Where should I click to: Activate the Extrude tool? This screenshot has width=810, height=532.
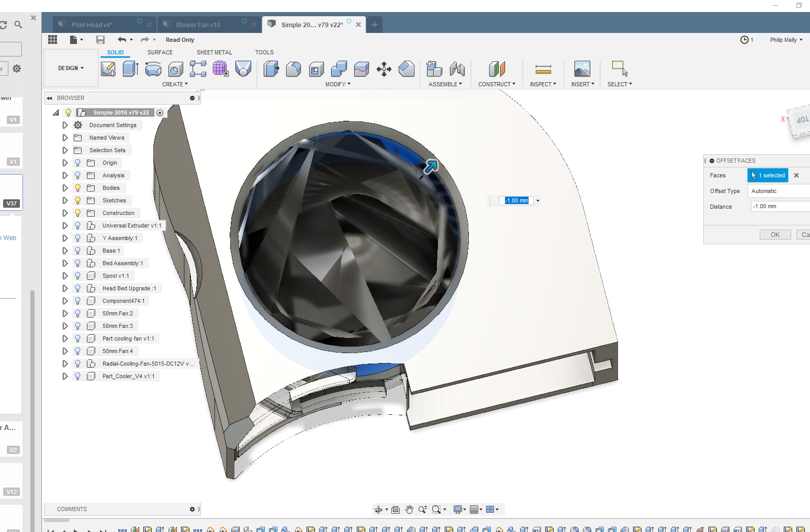click(130, 69)
